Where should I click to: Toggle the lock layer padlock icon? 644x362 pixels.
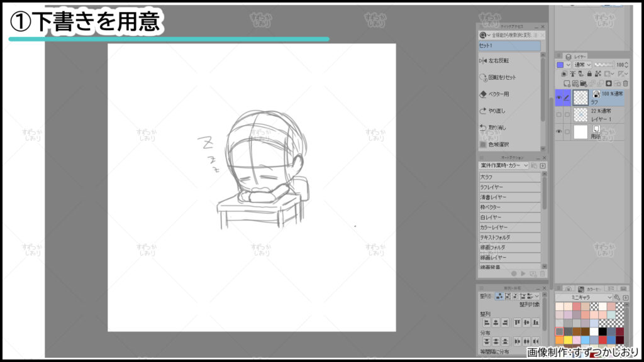point(589,74)
